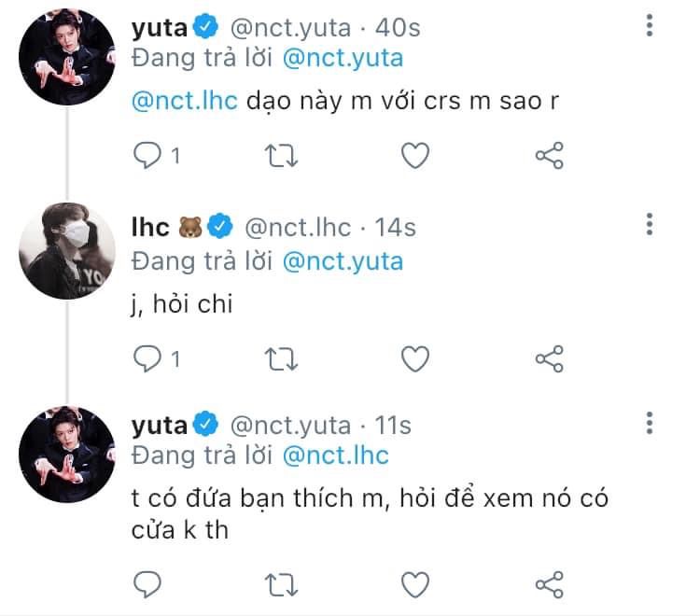Viewport: 700px width, 616px height.
Task: Like yuta's first tweet
Action: 414,156
